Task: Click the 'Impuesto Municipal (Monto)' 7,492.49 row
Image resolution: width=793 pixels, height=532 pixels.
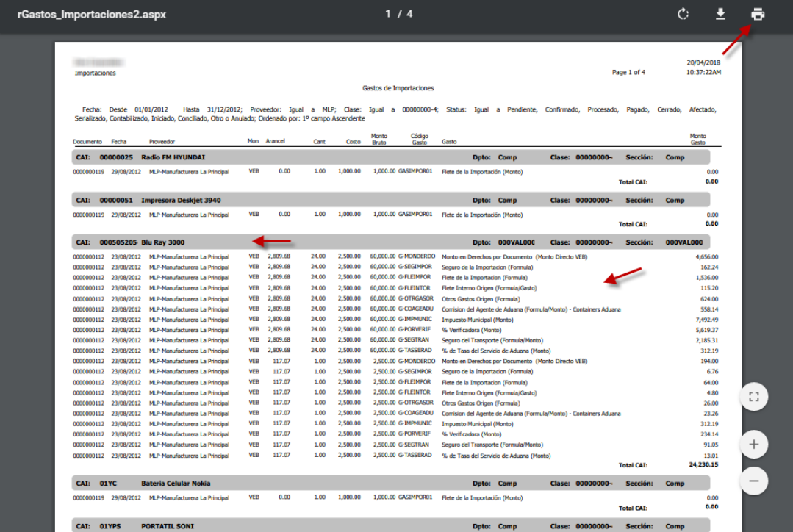Action: pos(478,320)
